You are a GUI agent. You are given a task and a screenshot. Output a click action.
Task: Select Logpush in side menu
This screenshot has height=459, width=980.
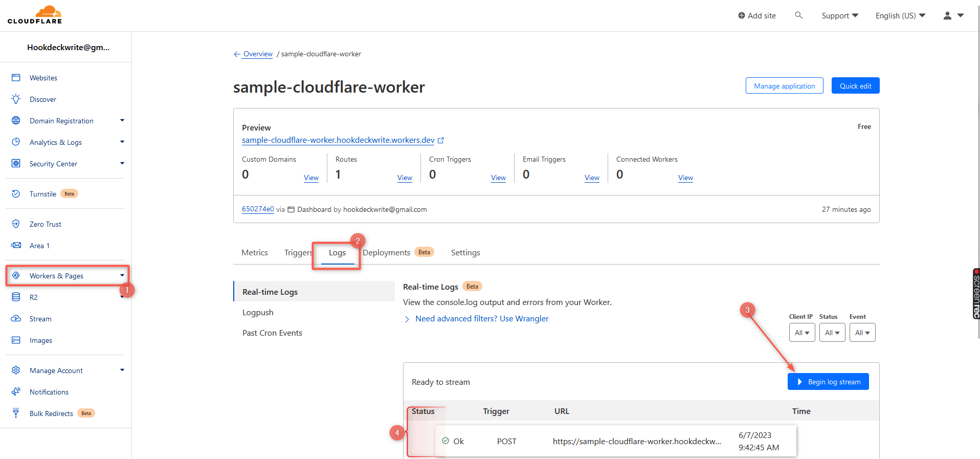coord(258,313)
